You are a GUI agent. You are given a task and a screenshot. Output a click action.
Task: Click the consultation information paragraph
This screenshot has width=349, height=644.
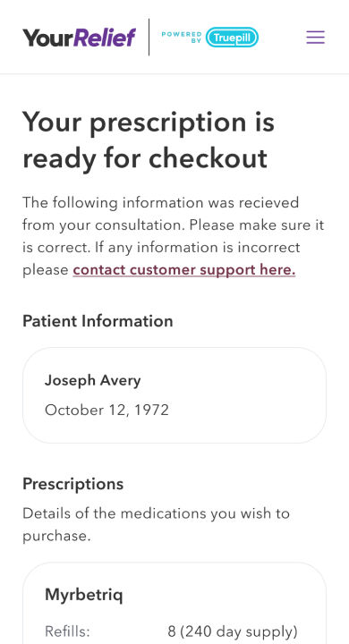click(174, 236)
